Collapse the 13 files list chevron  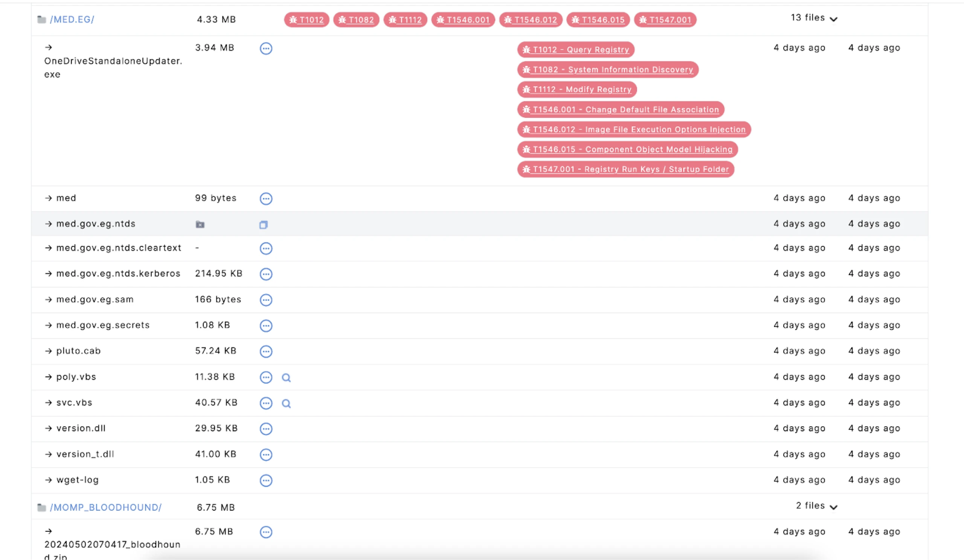[834, 19]
